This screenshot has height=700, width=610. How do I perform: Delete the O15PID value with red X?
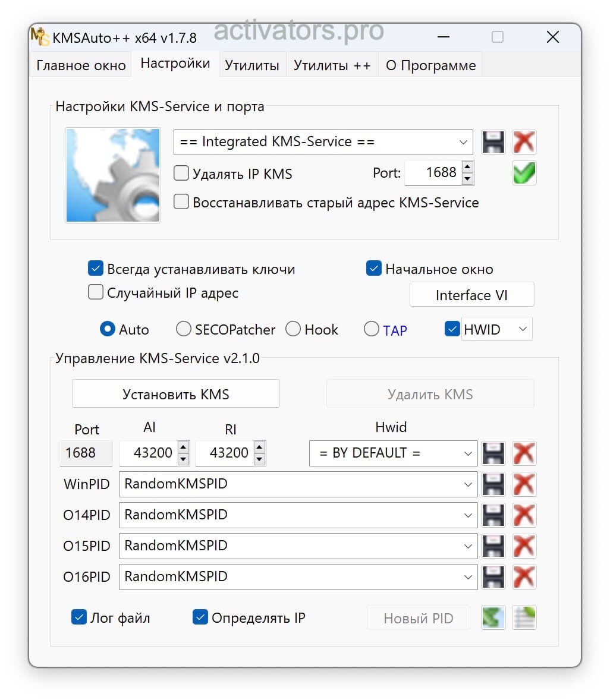[524, 546]
